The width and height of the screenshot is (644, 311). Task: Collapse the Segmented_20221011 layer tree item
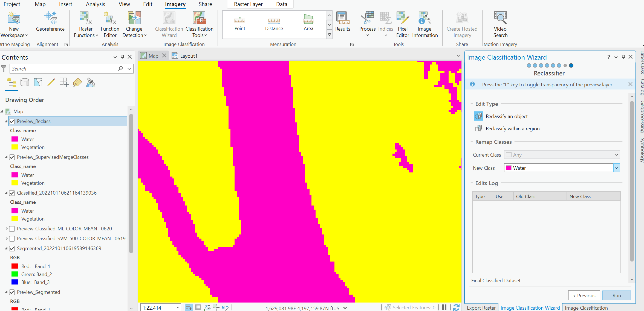[x=6, y=248]
